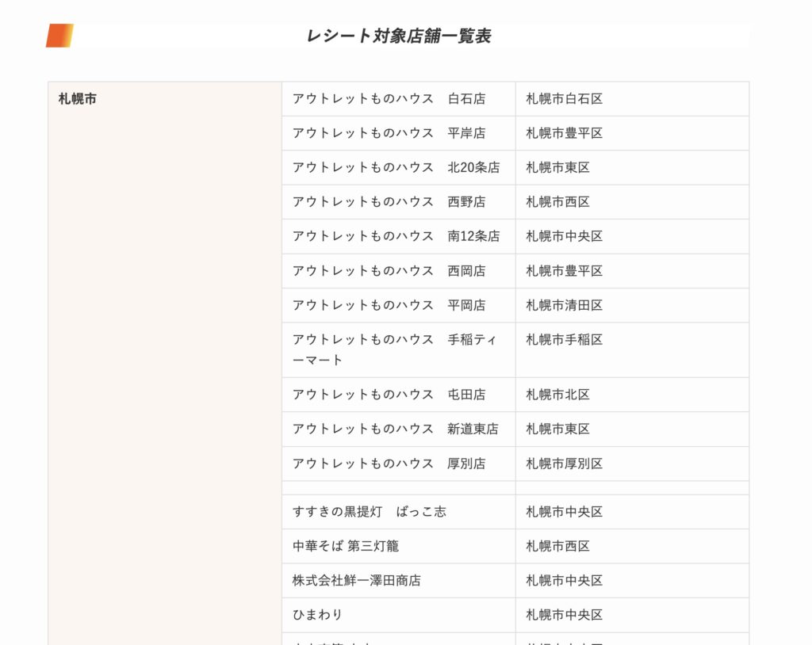Click 札幌市中央区 in the ばっこ志 row
812x645 pixels.
click(565, 511)
